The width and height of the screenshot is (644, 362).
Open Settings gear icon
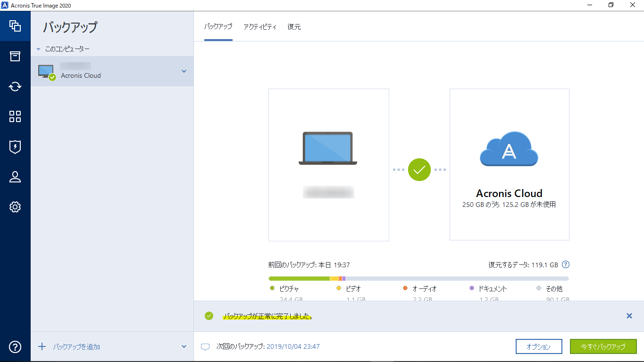[15, 207]
